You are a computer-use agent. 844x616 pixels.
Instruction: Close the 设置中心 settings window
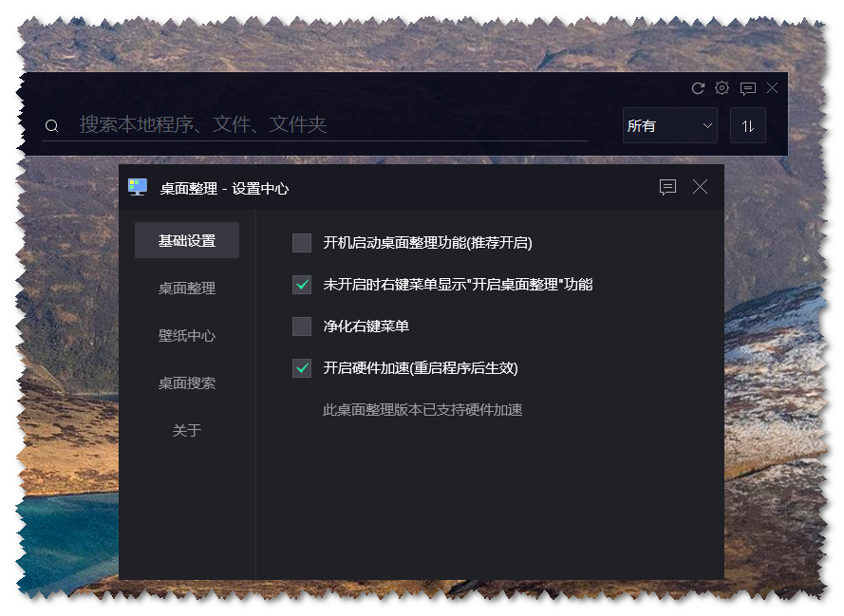coord(700,187)
